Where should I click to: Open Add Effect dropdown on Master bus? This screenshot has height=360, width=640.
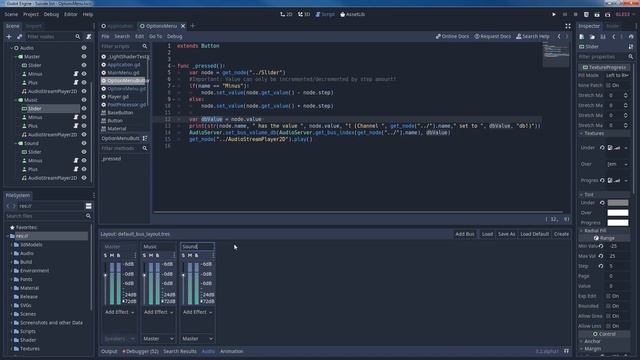pos(119,312)
